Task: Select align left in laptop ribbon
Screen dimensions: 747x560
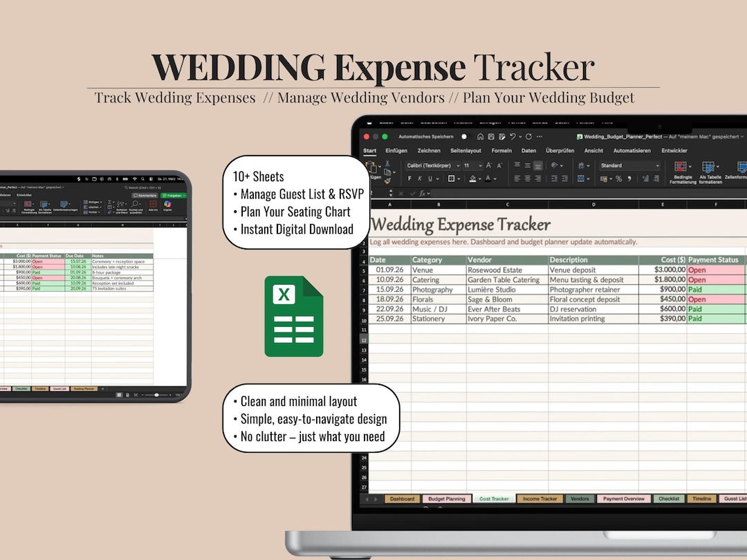Action: pyautogui.click(x=517, y=178)
